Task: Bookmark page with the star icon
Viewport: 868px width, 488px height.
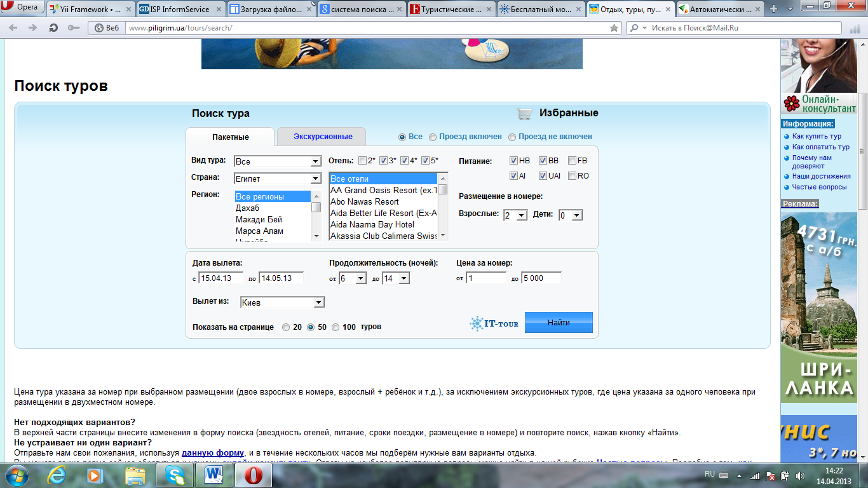Action: coord(614,28)
